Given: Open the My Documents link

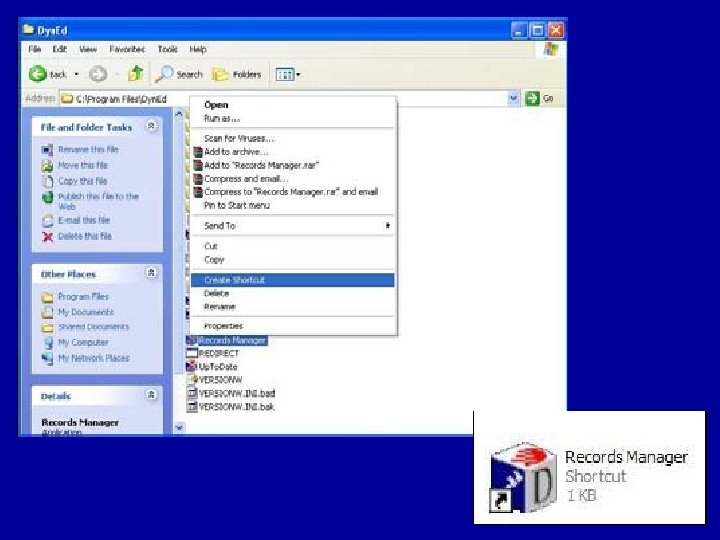Looking at the screenshot, I should pos(86,312).
